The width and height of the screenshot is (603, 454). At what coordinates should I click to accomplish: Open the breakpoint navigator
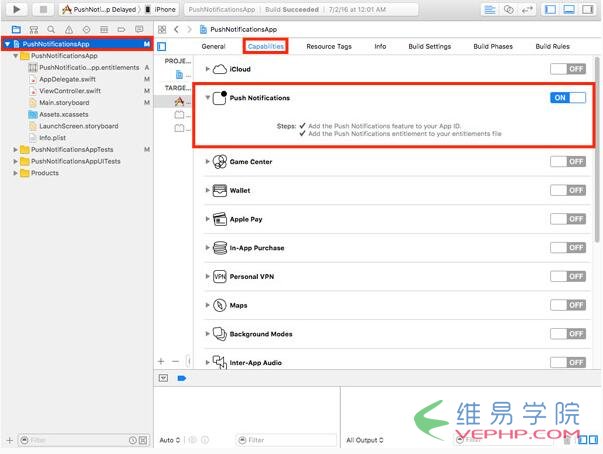(x=122, y=30)
